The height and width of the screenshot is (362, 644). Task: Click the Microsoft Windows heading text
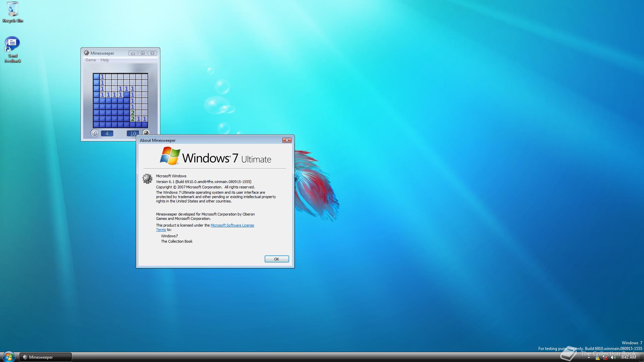pyautogui.click(x=171, y=176)
